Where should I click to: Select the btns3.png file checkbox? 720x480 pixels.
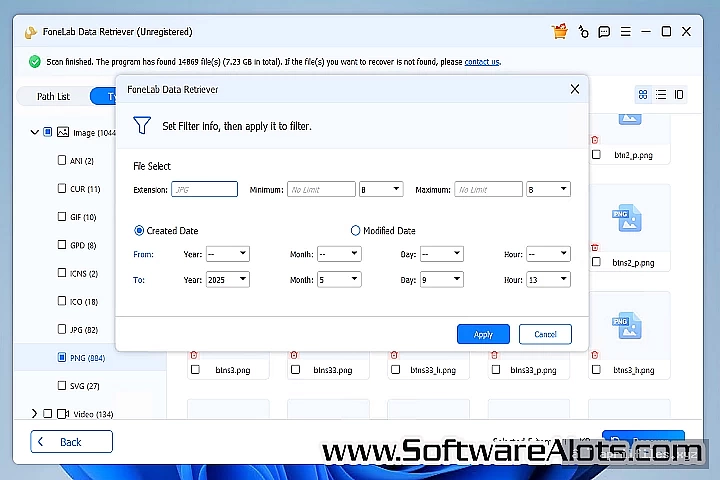(x=196, y=369)
